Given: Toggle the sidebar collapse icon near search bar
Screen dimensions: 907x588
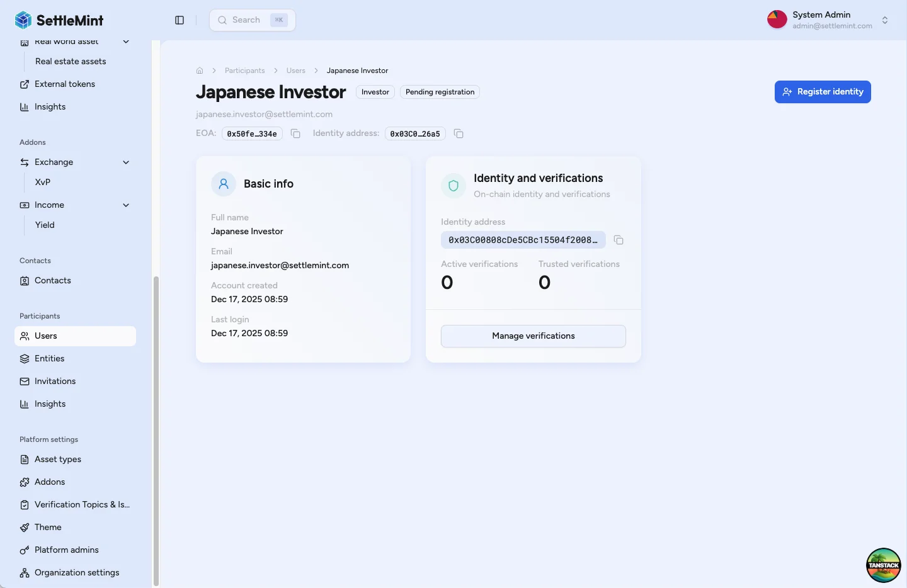Looking at the screenshot, I should point(180,20).
